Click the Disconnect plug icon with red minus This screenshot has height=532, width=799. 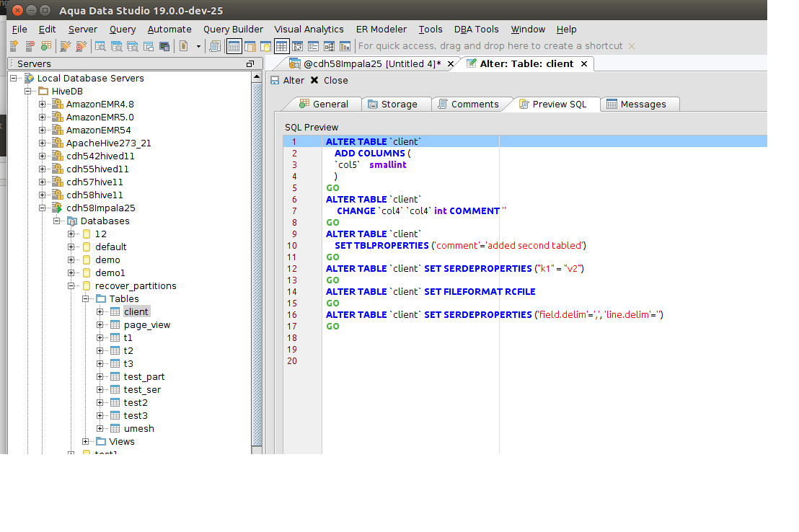pos(81,46)
